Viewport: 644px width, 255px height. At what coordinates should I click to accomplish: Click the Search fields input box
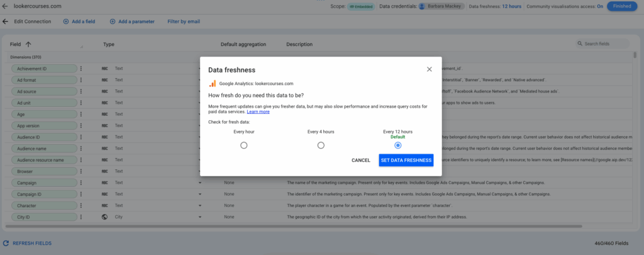coord(605,44)
